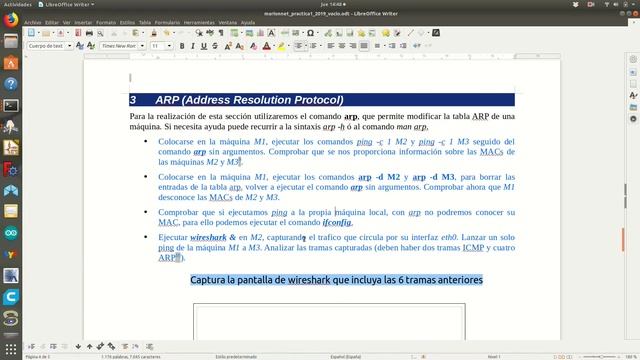Open the Herramientas menu

click(199, 22)
